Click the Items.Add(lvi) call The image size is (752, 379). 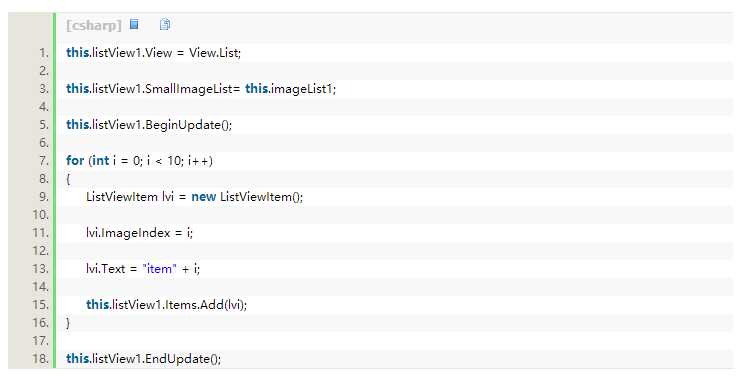pos(205,305)
